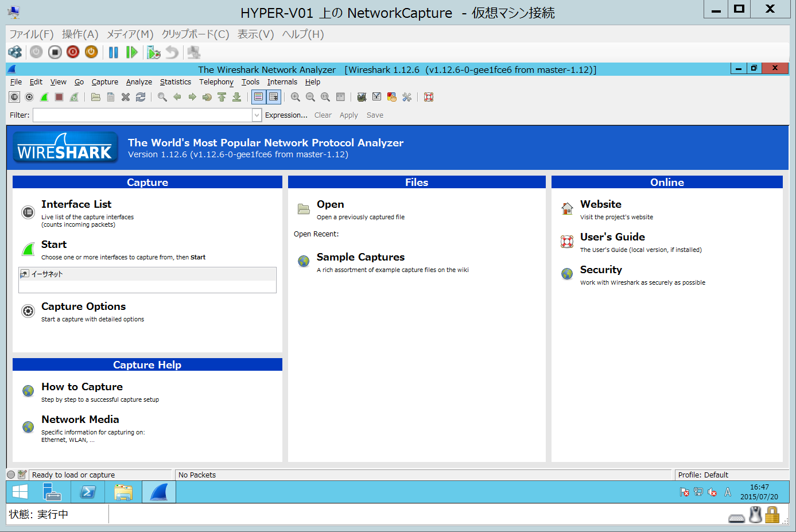The height and width of the screenshot is (532, 796).
Task: Click the Profile: Default status bar entry
Action: 703,475
